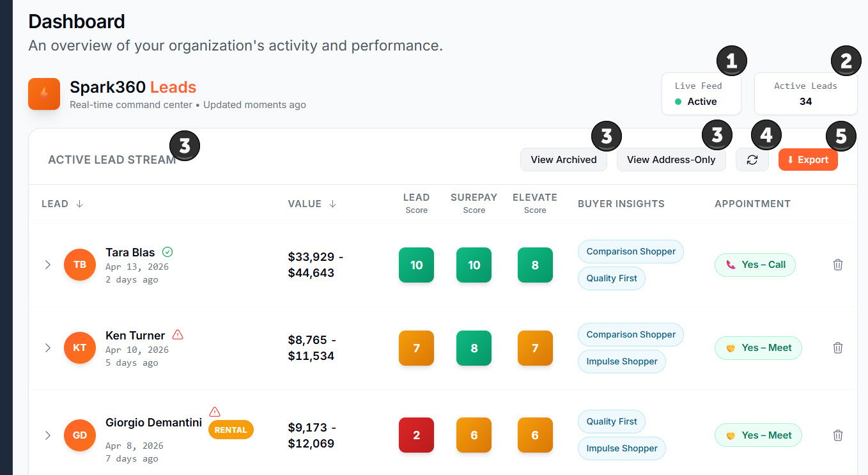
Task: Click the refresh icon button beside Export
Action: point(752,160)
